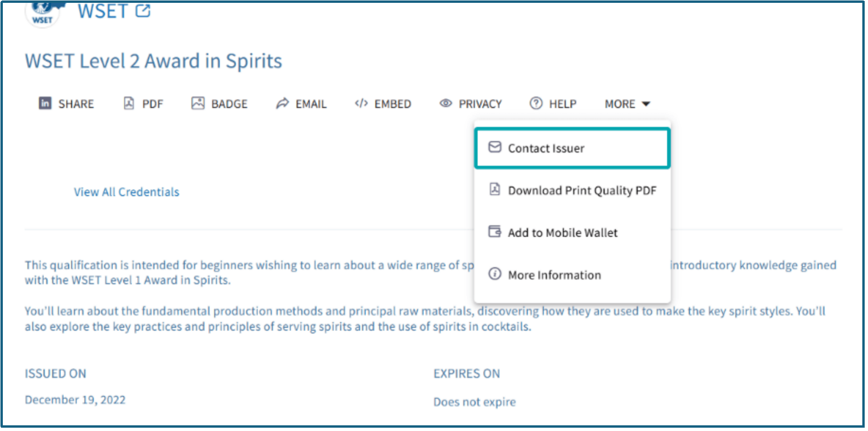Click the LinkedIn icon beside SHARE

point(45,103)
